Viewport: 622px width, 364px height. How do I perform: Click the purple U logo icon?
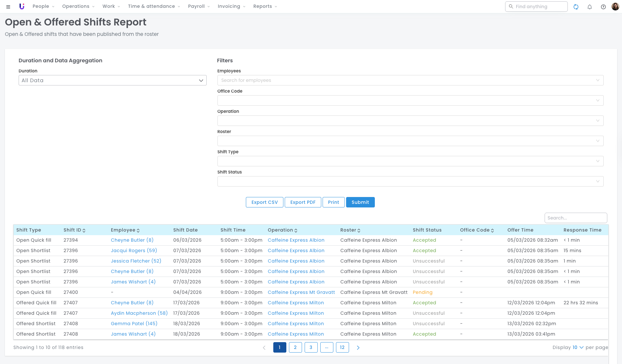tap(22, 7)
